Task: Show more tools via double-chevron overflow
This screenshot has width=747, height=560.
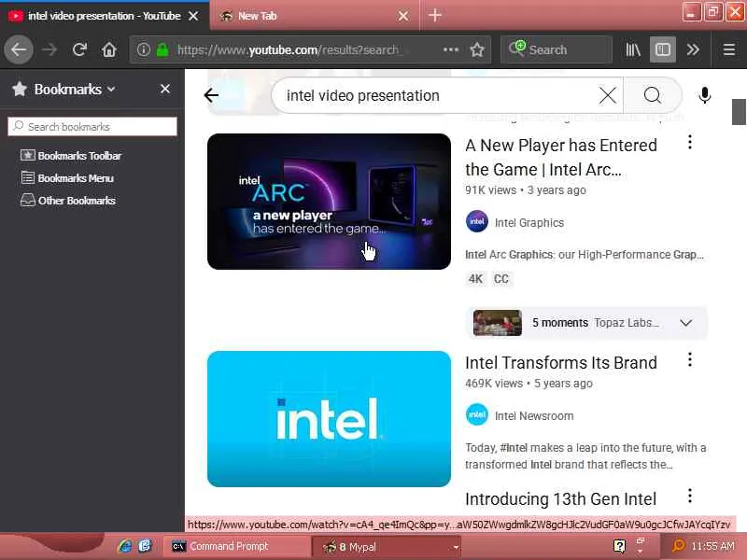Action: click(693, 49)
